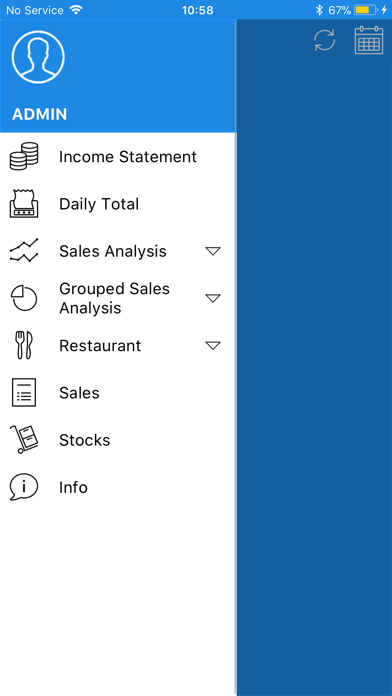Click the hand truck Stocks icon
The height and width of the screenshot is (696, 392).
(x=24, y=439)
